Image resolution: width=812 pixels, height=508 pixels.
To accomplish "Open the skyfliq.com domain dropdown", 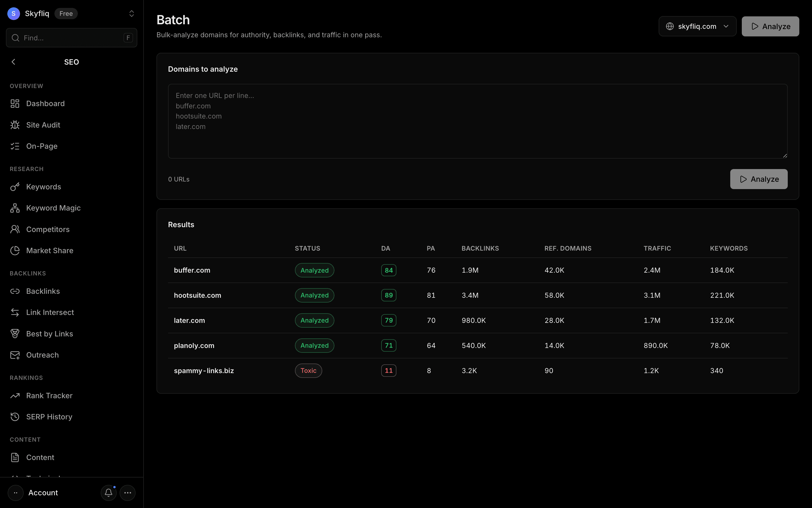I will point(697,26).
